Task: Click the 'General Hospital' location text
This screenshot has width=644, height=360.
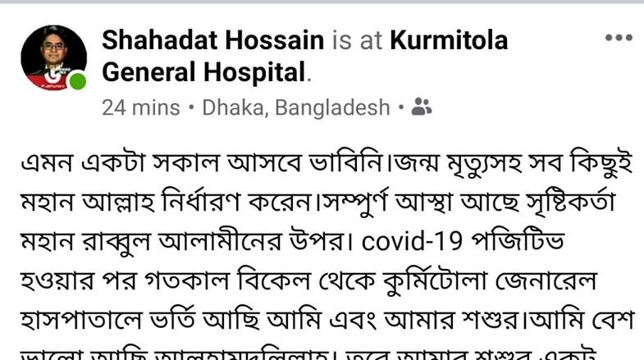Action: pos(203,72)
